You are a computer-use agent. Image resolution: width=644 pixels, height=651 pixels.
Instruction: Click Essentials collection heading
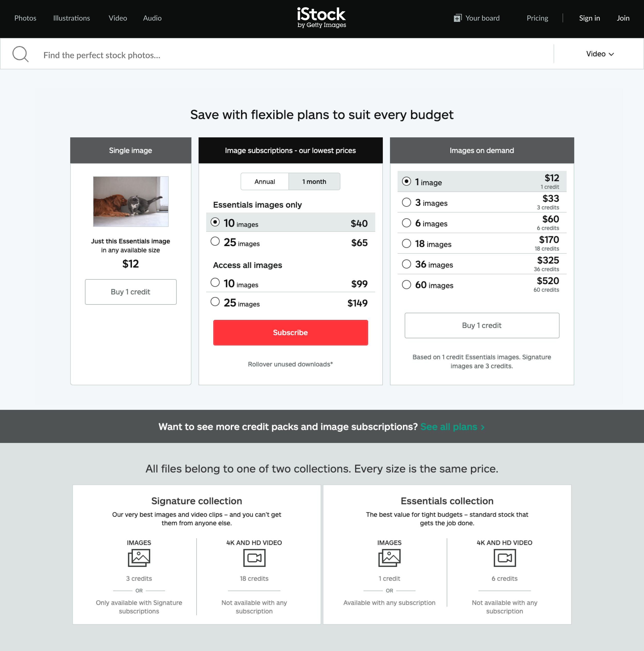click(447, 501)
